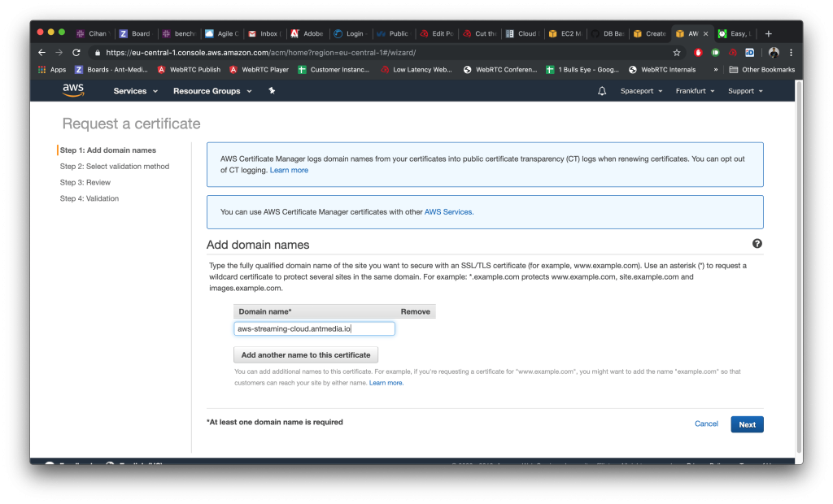Click the blue ID extension icon
833x504 pixels.
(749, 53)
